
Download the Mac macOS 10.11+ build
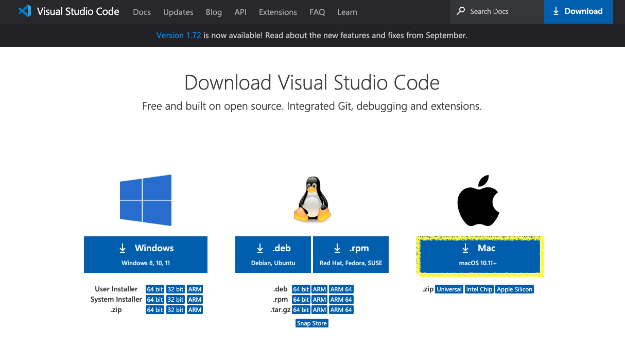click(x=480, y=255)
